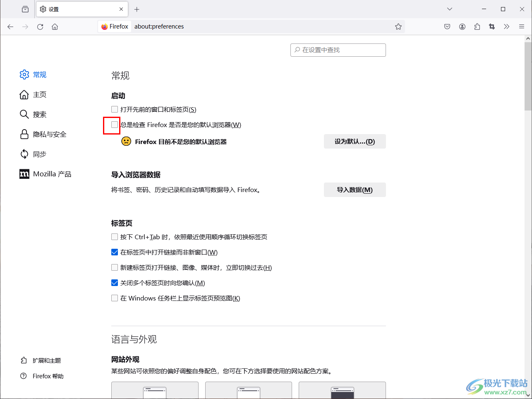Select the middle website appearance theme thumbnail

[249, 390]
